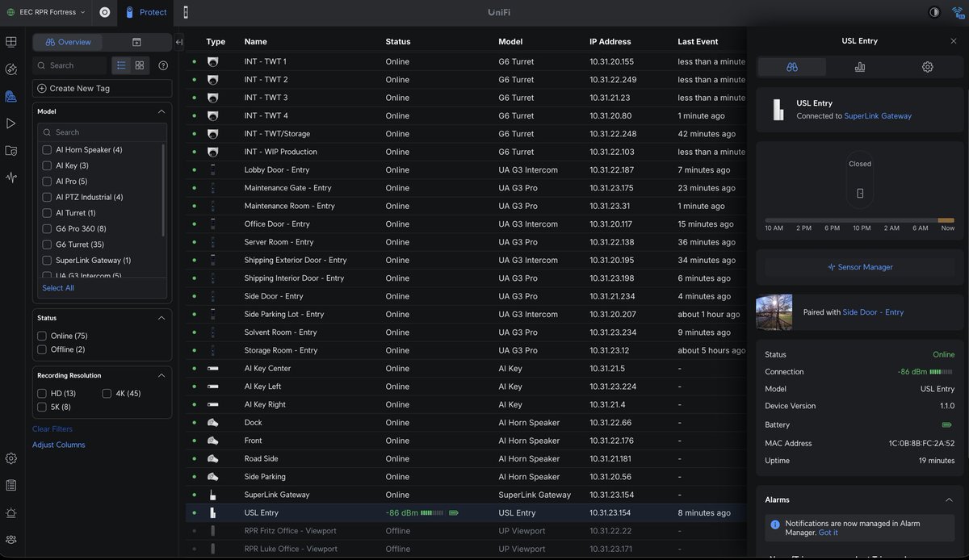Viewport: 969px width, 560px height.
Task: Open the playback icon in left sidebar
Action: (x=10, y=123)
